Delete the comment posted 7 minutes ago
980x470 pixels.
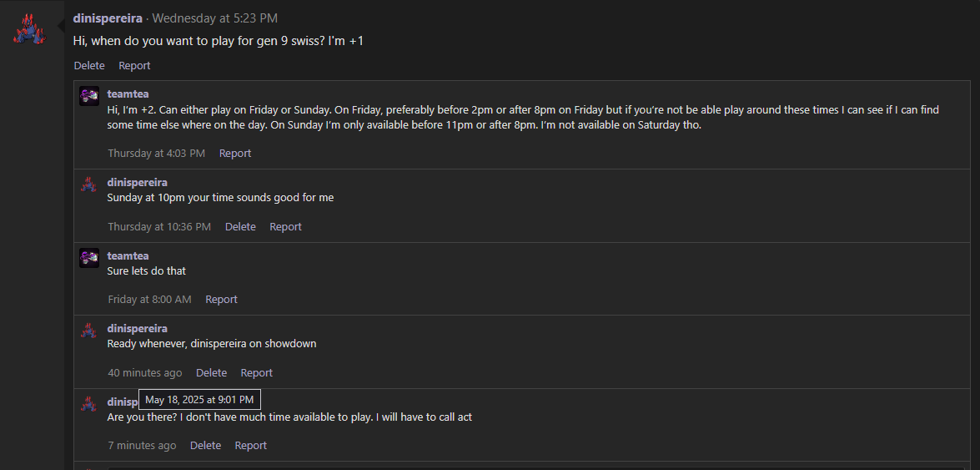click(x=206, y=446)
